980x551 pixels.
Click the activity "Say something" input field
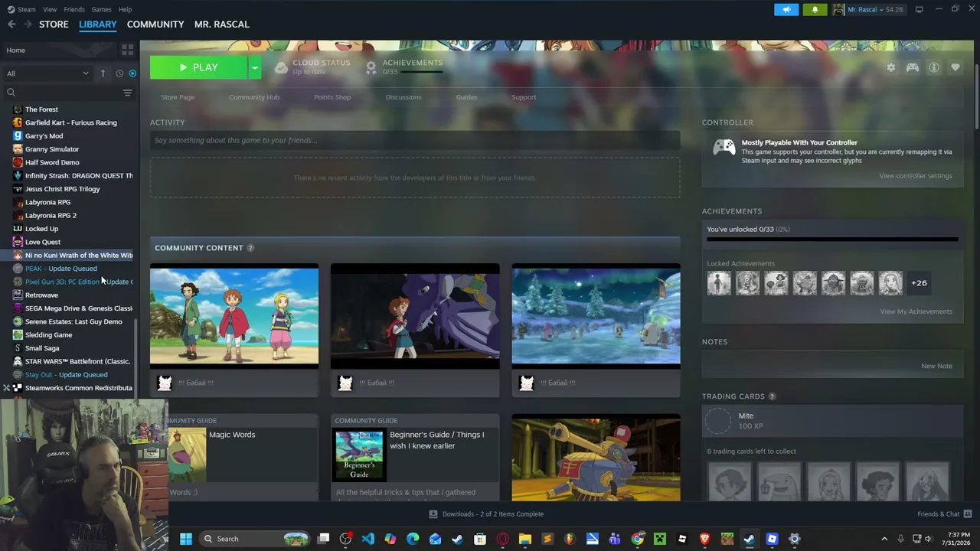point(415,140)
